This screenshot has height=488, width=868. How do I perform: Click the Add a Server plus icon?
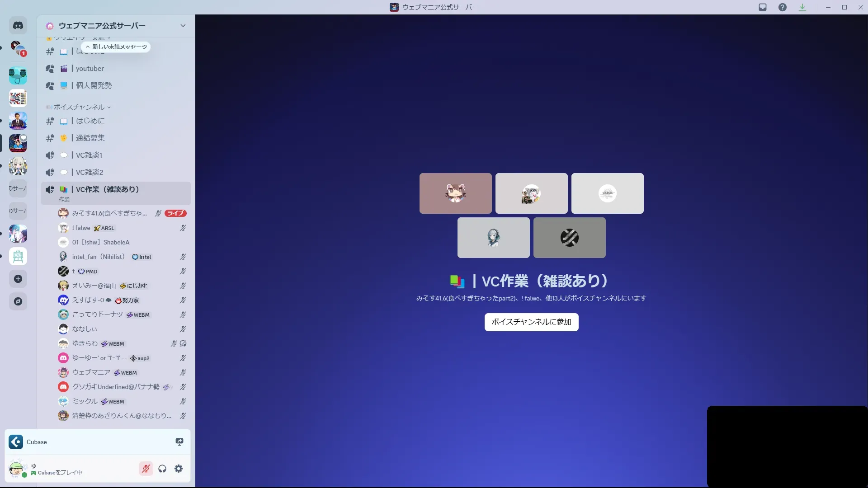pyautogui.click(x=18, y=279)
